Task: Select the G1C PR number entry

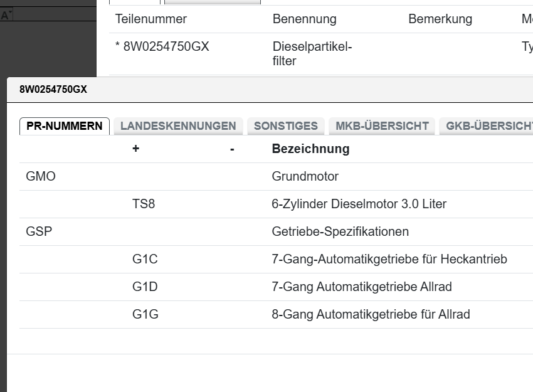Action: click(x=145, y=260)
